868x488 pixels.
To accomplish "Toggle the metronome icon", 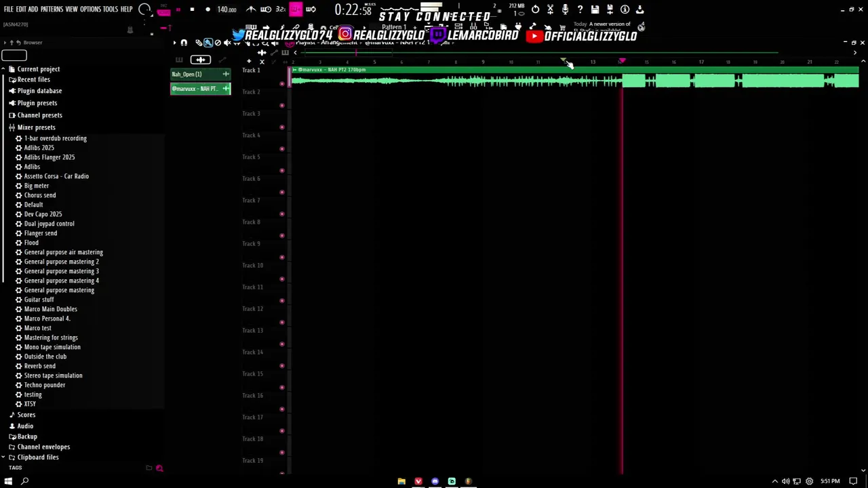I will click(x=251, y=9).
